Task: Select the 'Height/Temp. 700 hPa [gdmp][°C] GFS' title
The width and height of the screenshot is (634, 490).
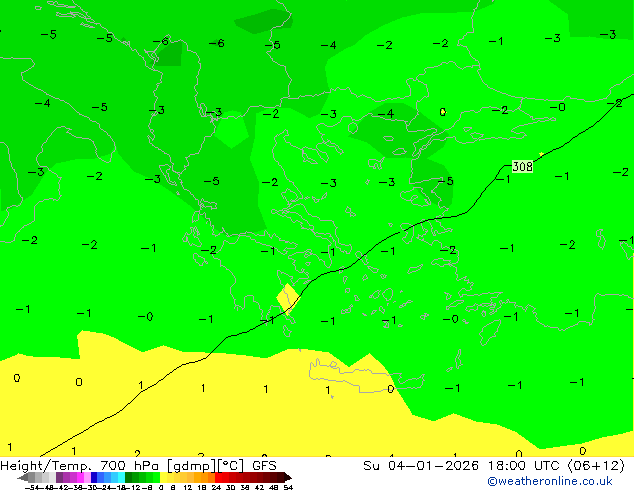Action: [138, 466]
